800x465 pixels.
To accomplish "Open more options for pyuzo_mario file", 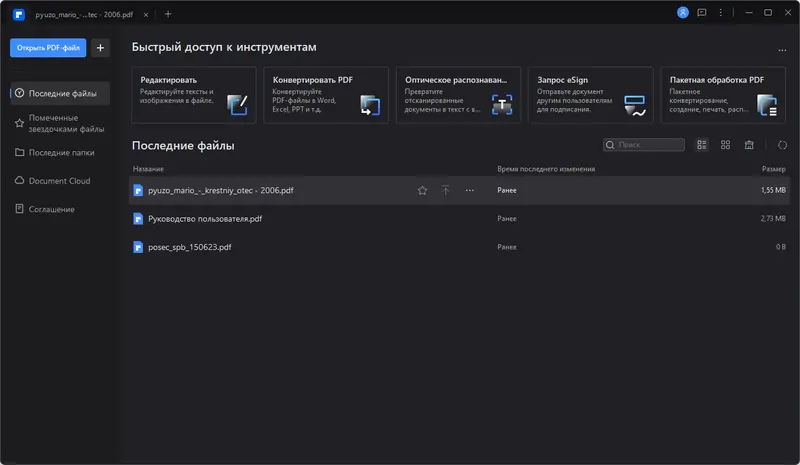I will (469, 190).
